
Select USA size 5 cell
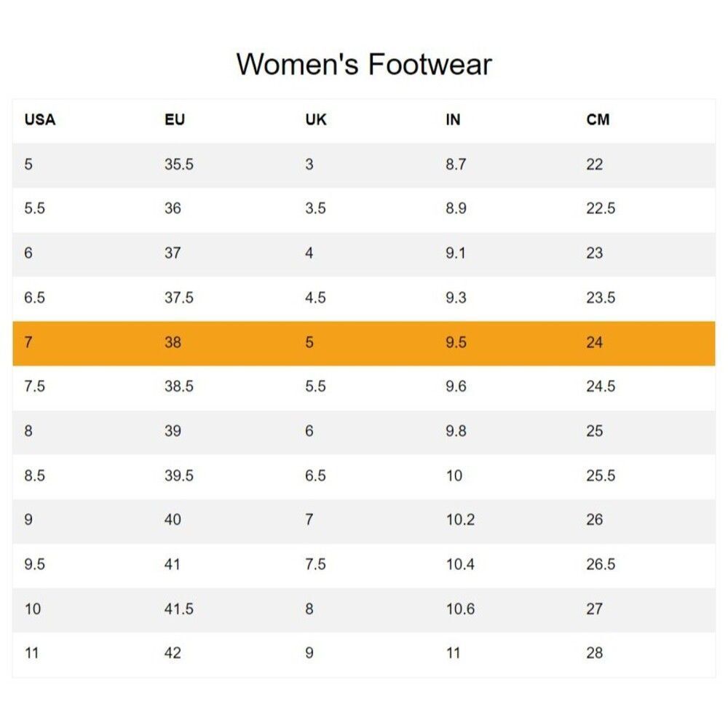point(28,165)
